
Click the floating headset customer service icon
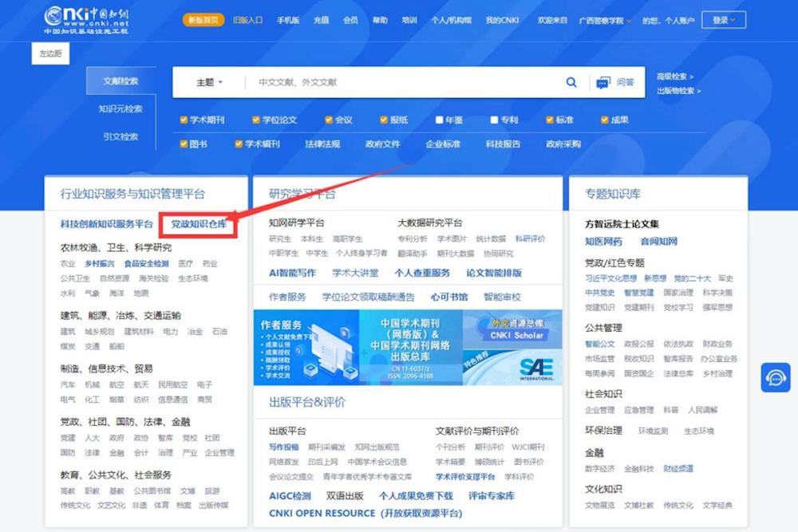775,377
